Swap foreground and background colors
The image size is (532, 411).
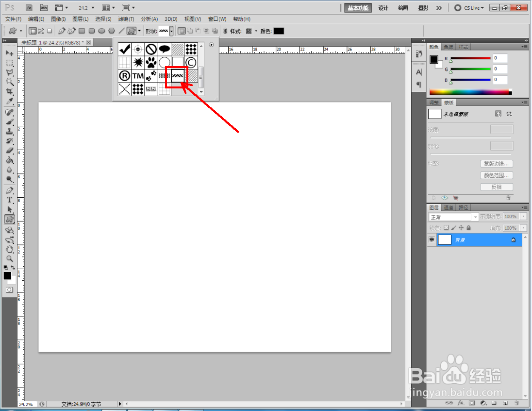pos(13,267)
